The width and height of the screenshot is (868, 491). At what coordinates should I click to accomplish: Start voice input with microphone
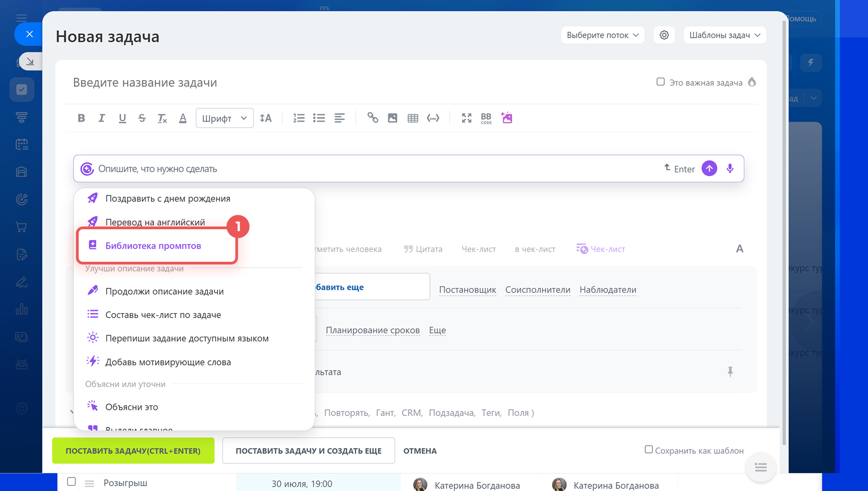click(x=730, y=169)
